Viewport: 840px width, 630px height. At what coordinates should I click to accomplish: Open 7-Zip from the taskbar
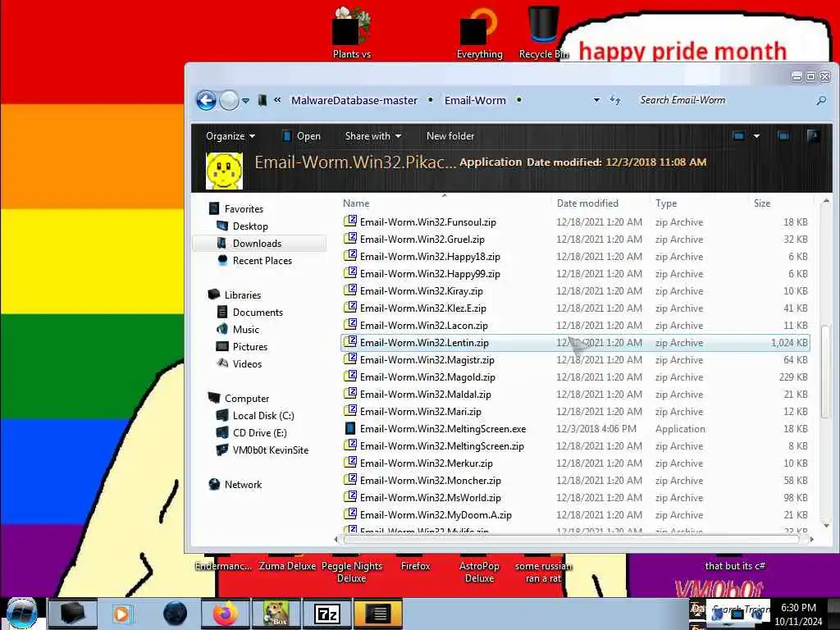(327, 614)
